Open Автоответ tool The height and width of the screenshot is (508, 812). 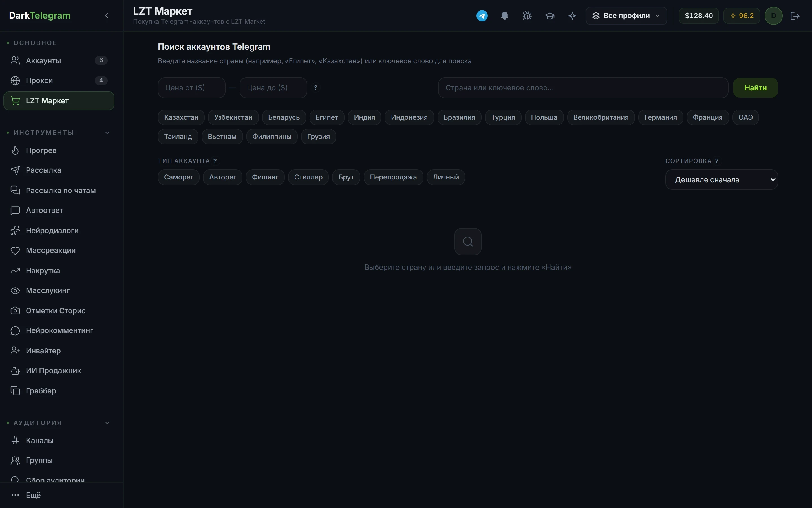[59, 210]
